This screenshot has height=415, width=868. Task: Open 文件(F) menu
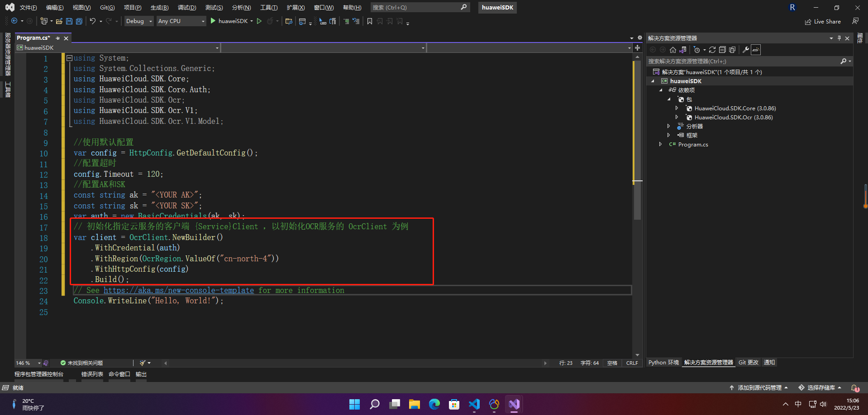tap(28, 7)
